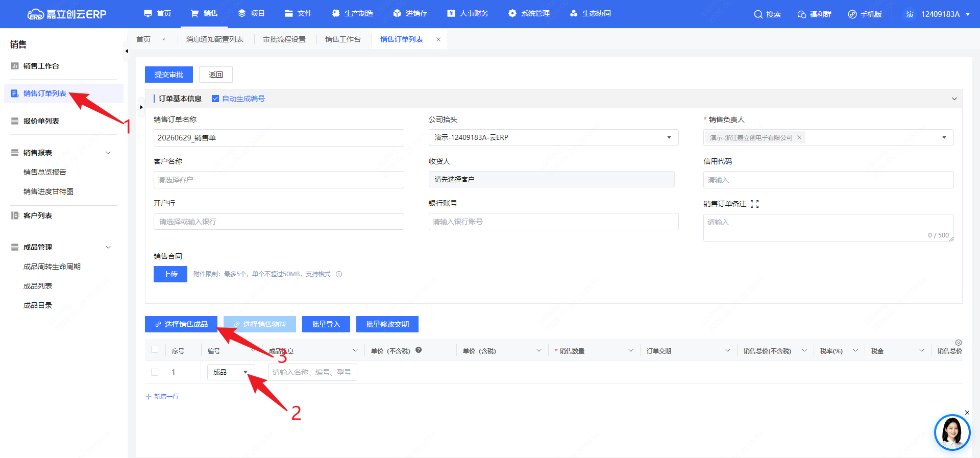The height and width of the screenshot is (458, 980).
Task: Open the 生产制造 top menu
Action: [x=353, y=13]
